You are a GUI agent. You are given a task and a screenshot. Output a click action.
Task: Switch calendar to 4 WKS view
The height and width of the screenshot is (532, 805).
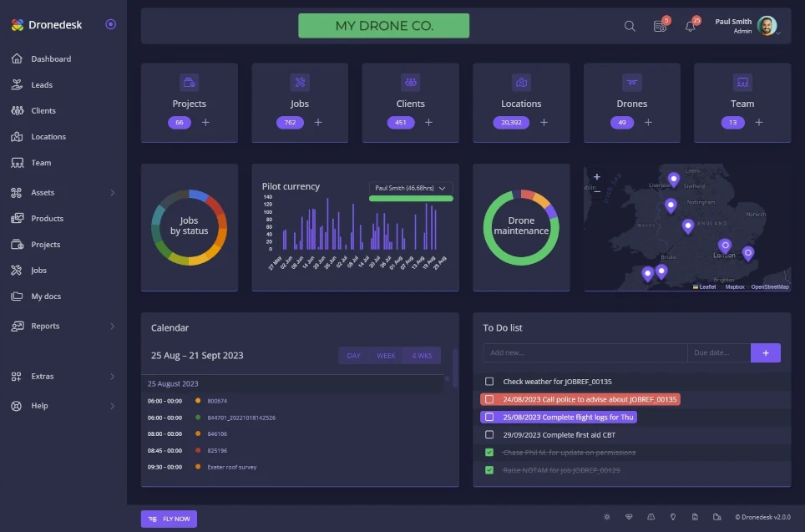(x=422, y=355)
